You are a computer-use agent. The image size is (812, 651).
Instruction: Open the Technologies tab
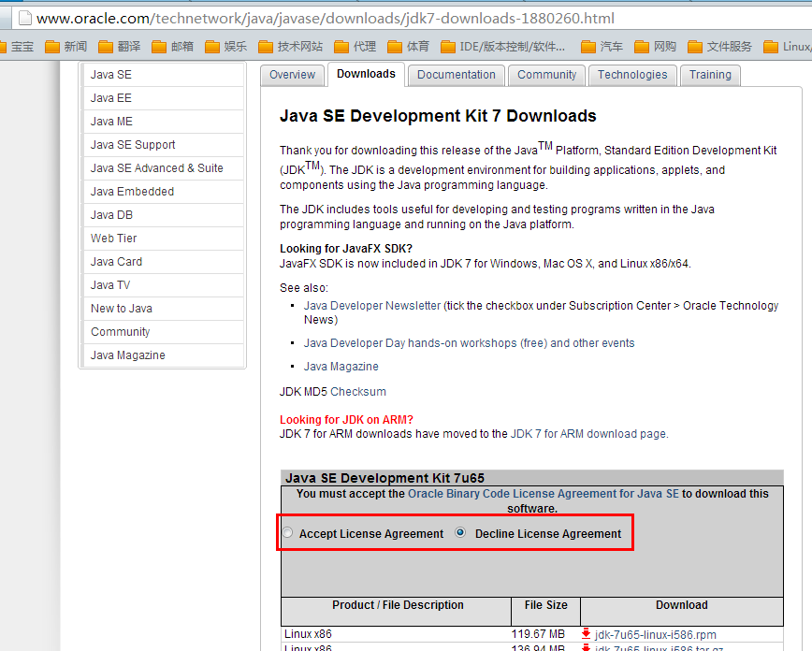tap(632, 75)
